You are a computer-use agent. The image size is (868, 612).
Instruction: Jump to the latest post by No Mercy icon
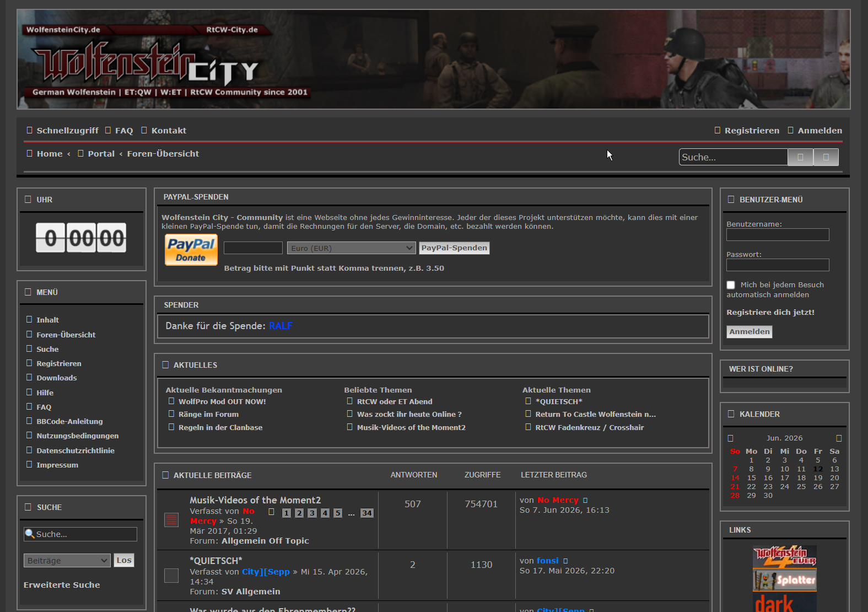585,501
